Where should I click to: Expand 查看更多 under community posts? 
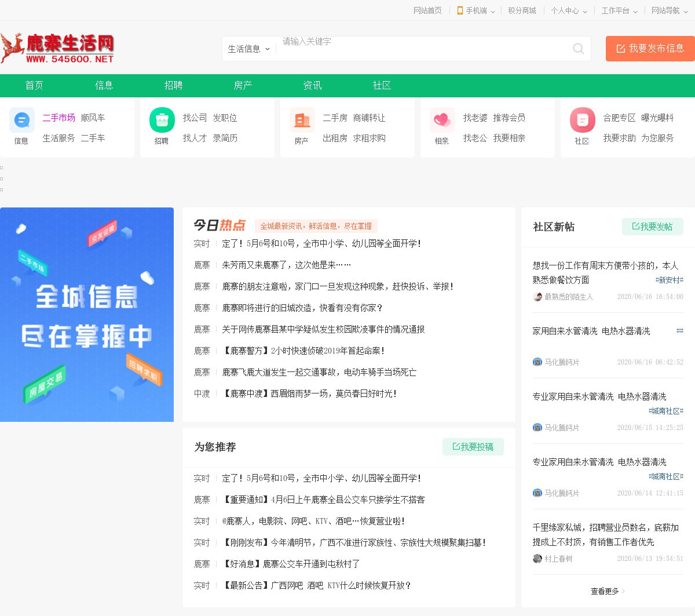coord(607,591)
